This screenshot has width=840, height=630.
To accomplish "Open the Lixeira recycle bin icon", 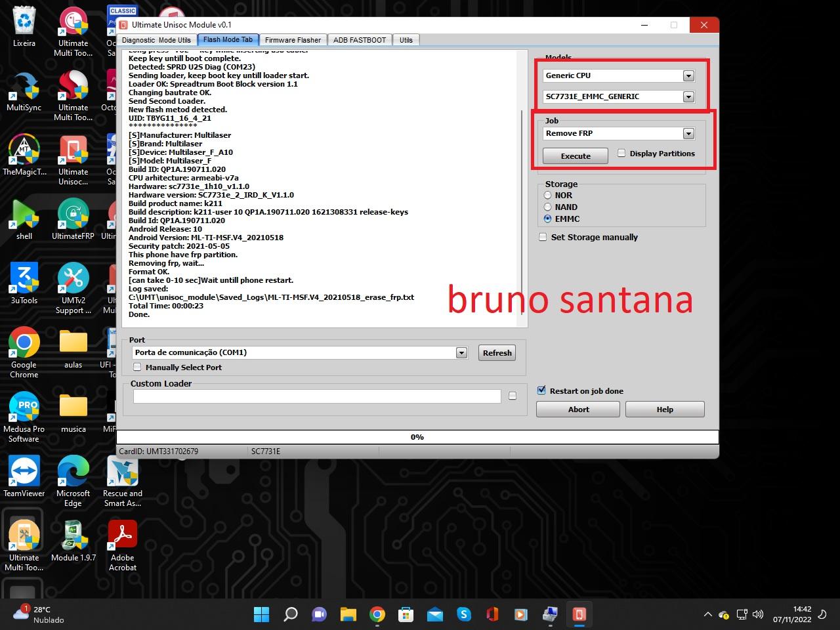I will 24,26.
